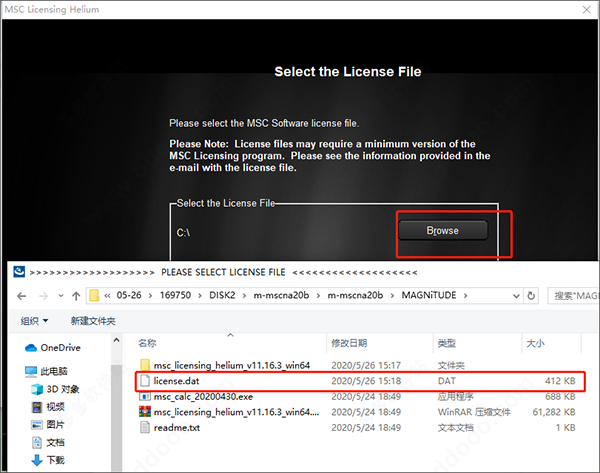Click the WinRAR archive icon
The image size is (600, 473).
[145, 412]
